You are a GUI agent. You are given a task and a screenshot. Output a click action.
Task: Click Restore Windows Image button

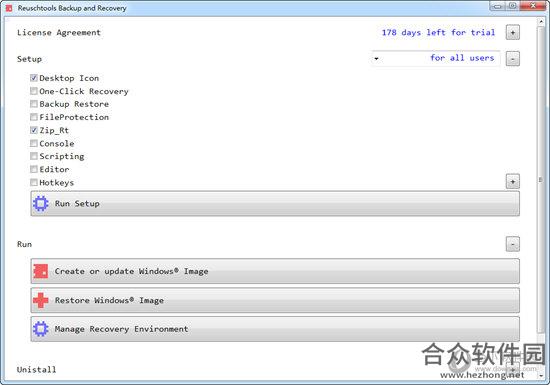275,300
